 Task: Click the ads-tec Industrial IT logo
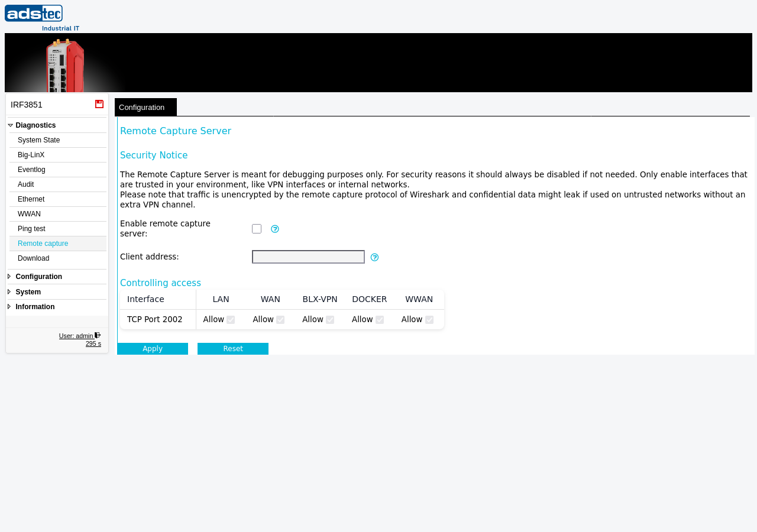[x=42, y=18]
